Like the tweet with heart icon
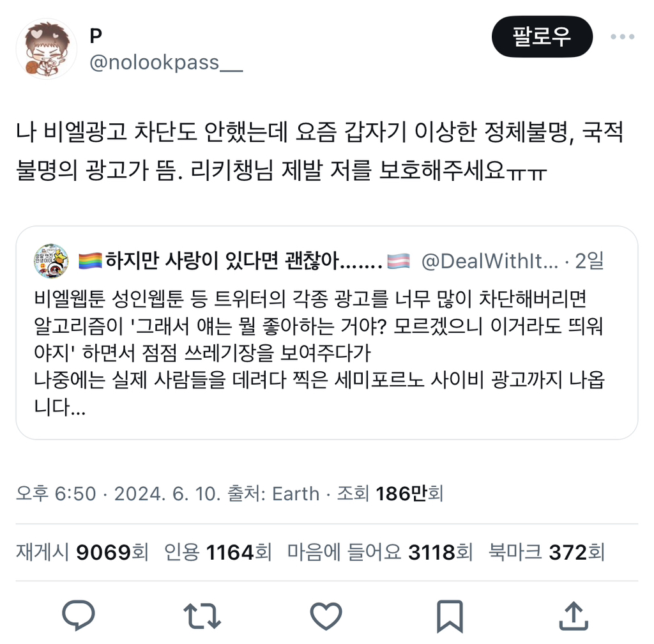This screenshot has height=644, width=654. click(326, 616)
